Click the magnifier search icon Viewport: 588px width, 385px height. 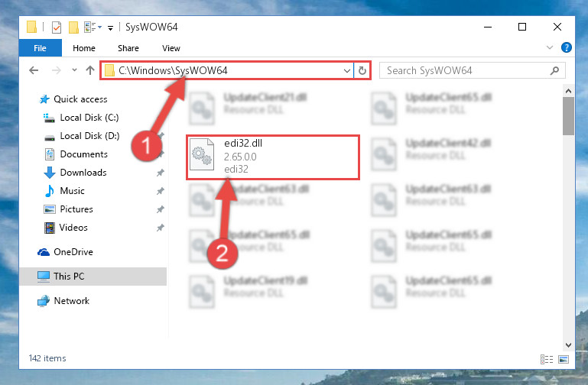(x=554, y=70)
